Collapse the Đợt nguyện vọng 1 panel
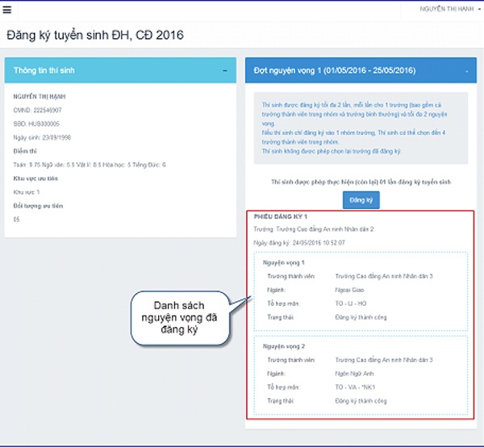Screen dimensions: 484x448 [466, 71]
